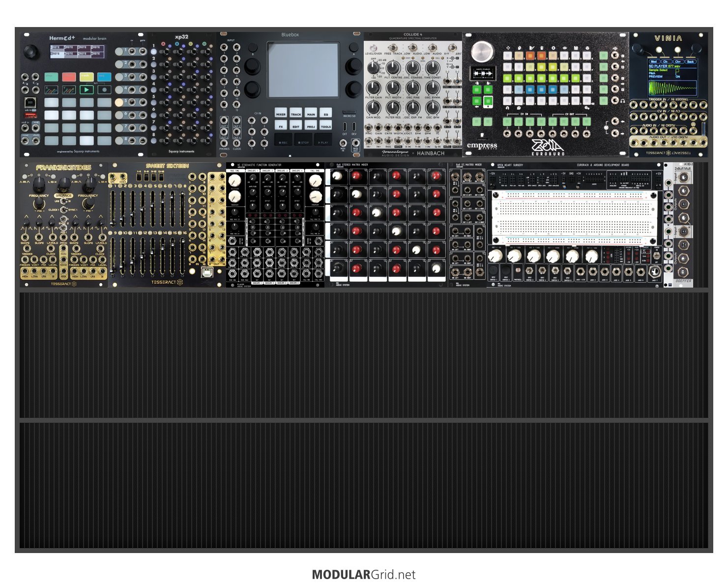Click the ZOIA waveform mini display

point(482,73)
